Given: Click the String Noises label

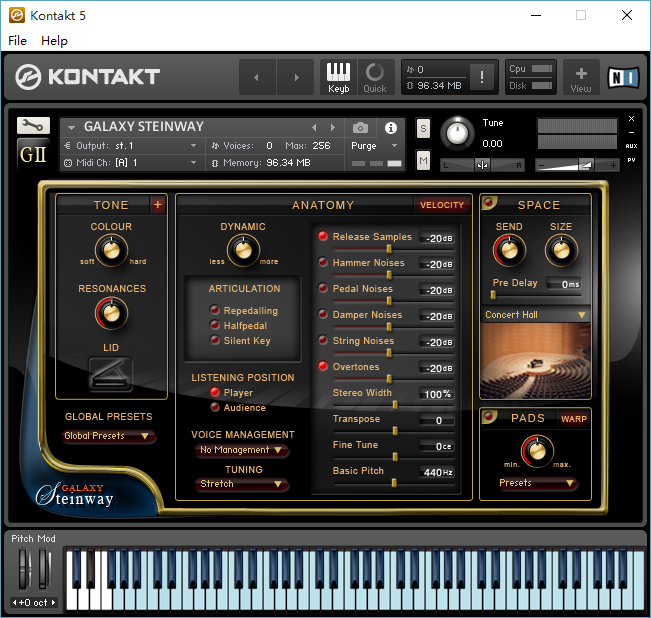Looking at the screenshot, I should click(x=363, y=340).
